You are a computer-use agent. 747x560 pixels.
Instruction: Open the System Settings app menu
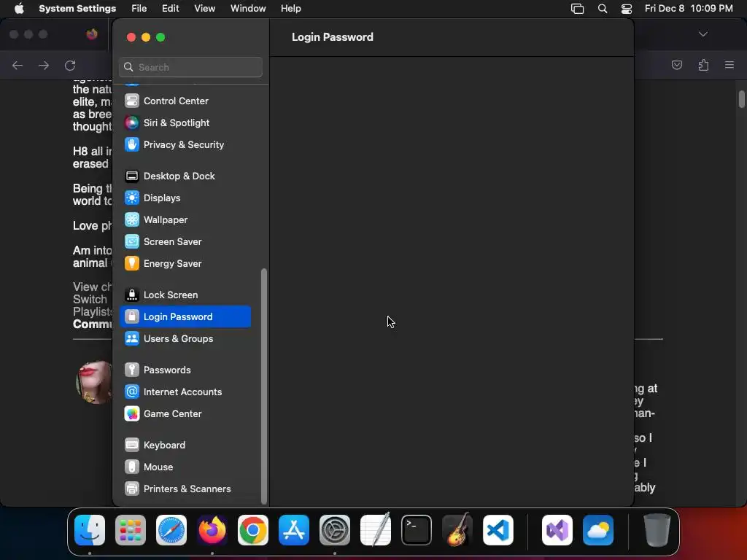point(77,9)
